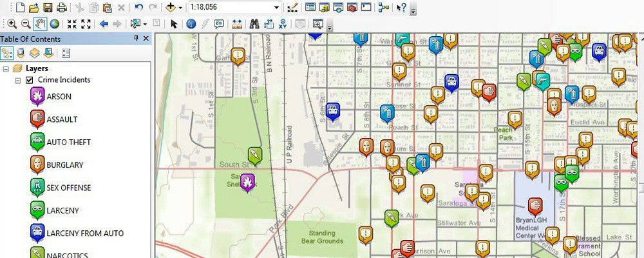Click the Add Data button
Image resolution: width=644 pixels, height=258 pixels.
pyautogui.click(x=171, y=8)
